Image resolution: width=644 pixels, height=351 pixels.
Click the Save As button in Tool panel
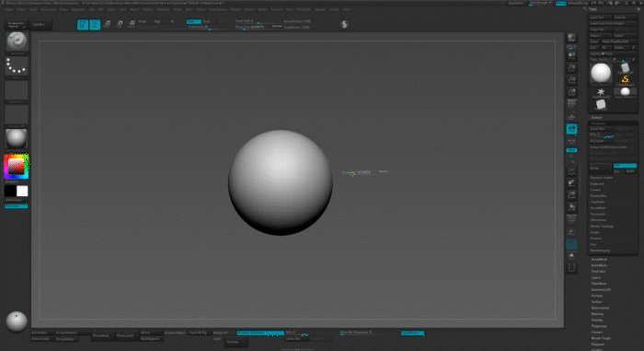[625, 18]
